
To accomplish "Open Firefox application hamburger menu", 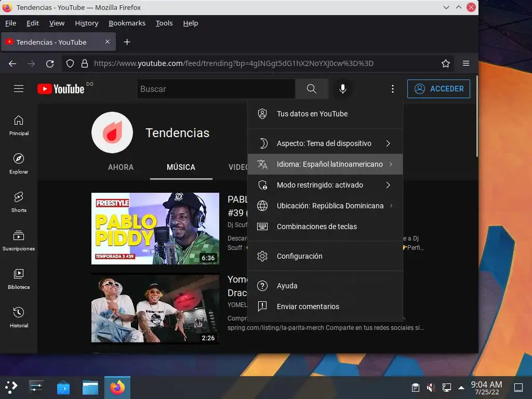I will tap(466, 63).
